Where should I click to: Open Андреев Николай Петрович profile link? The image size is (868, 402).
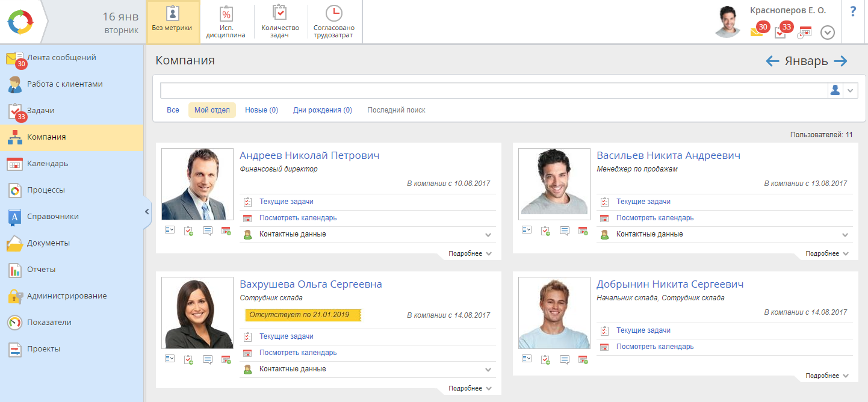[309, 155]
